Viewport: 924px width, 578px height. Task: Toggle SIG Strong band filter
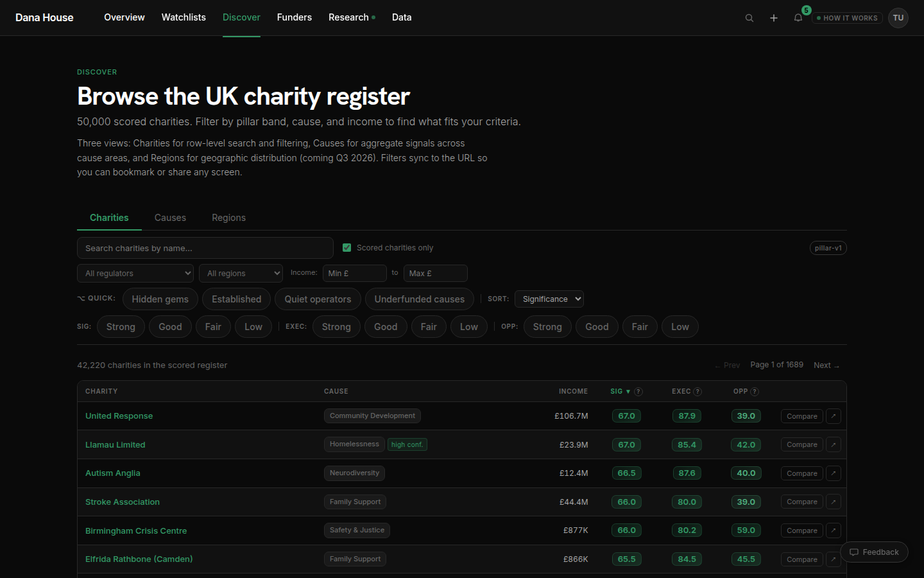(x=121, y=327)
